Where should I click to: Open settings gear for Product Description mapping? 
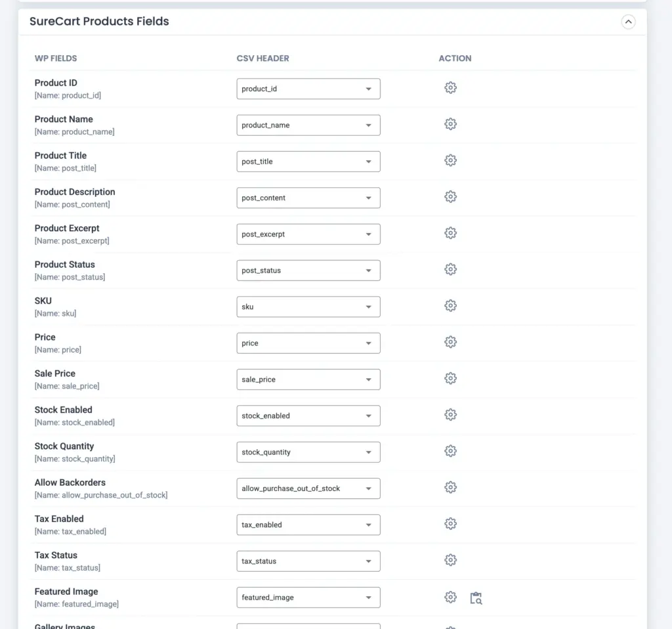450,197
